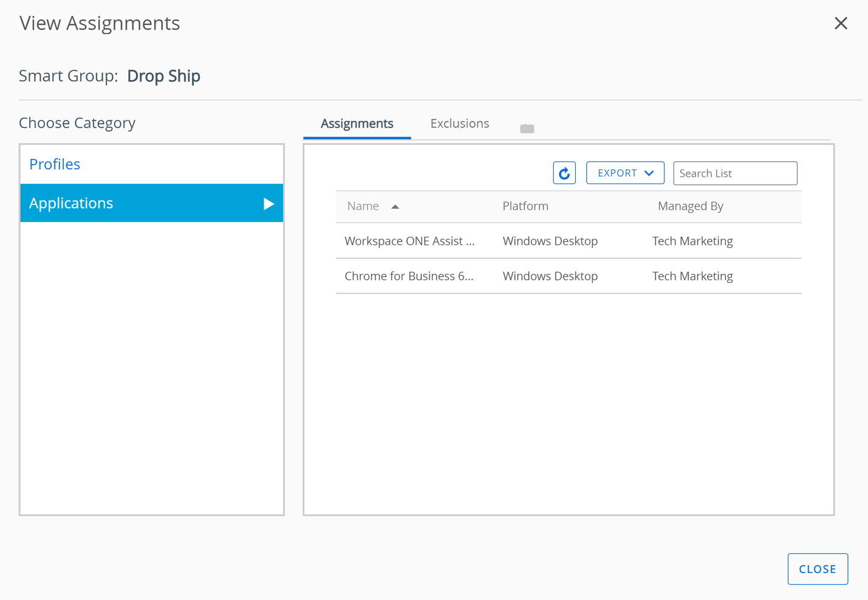
Task: Click the Profiles link in Choose Category
Action: (x=55, y=164)
